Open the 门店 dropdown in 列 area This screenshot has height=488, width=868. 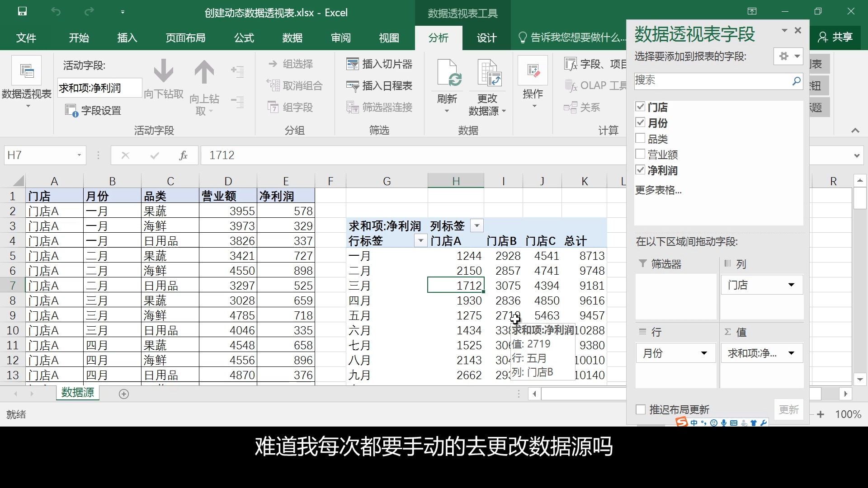tap(792, 285)
